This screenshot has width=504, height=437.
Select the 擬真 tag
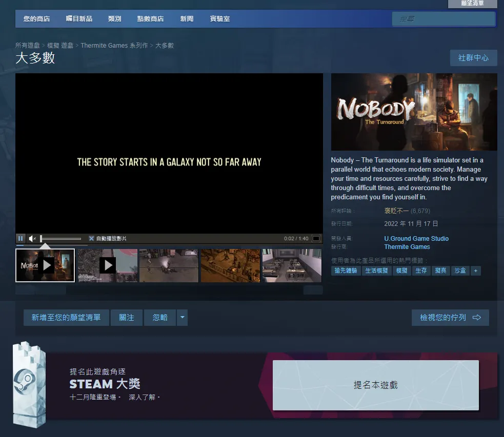tap(440, 270)
